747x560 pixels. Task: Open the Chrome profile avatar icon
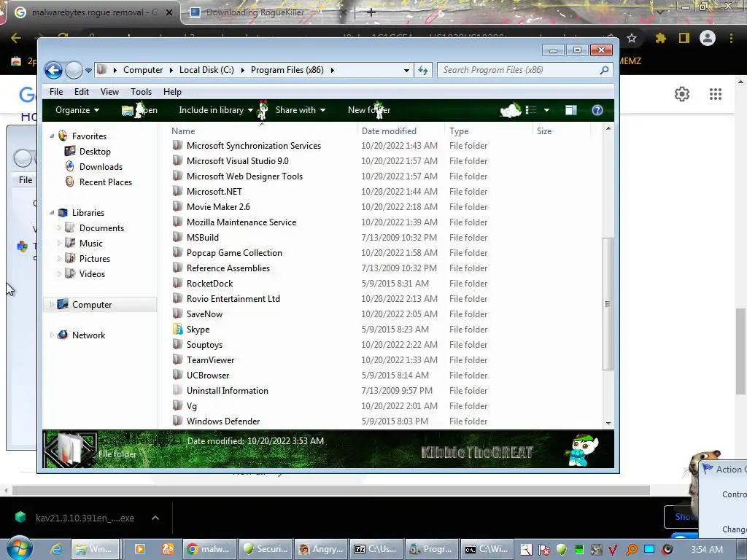[708, 38]
